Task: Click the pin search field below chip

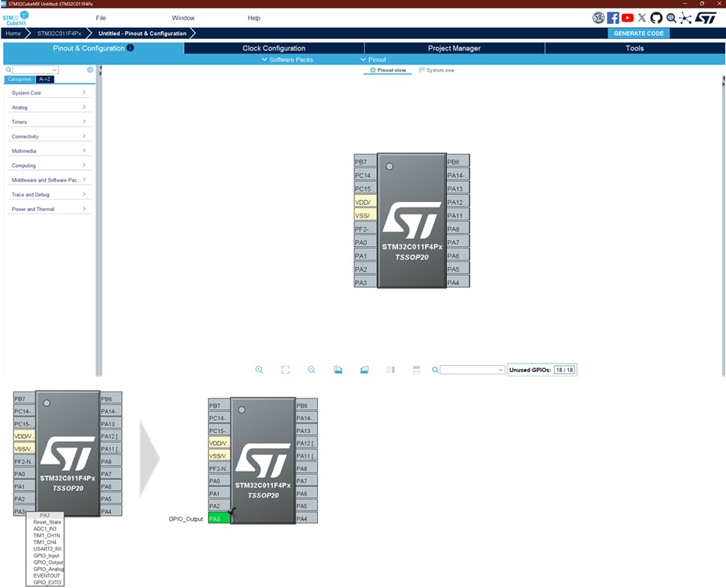Action: point(472,370)
